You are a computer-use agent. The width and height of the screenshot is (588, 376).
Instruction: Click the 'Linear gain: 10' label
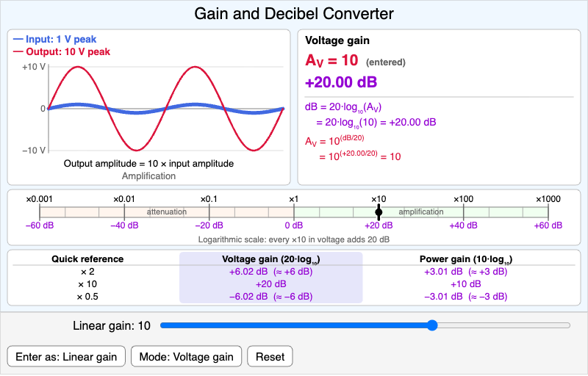point(112,326)
